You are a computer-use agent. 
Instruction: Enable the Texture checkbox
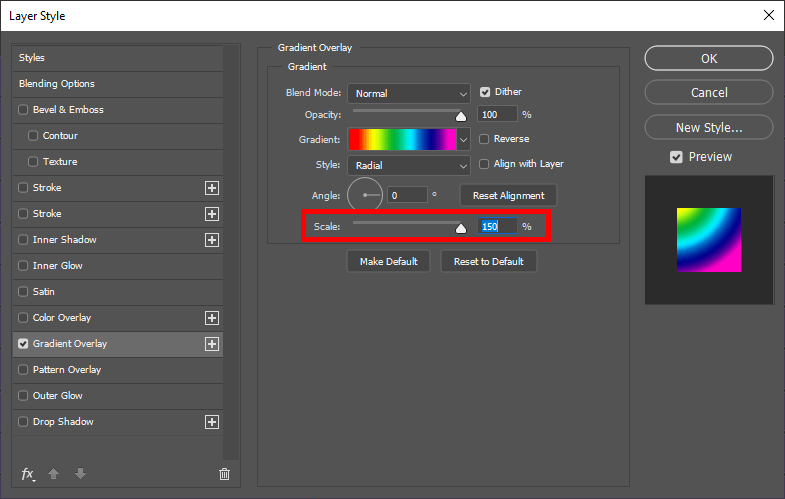pyautogui.click(x=33, y=162)
